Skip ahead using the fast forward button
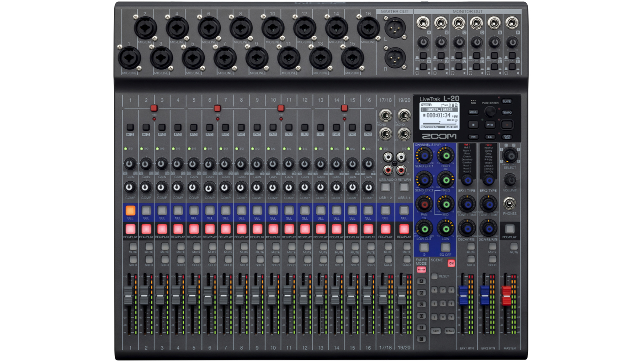This screenshot has height=362, width=644. (490, 137)
